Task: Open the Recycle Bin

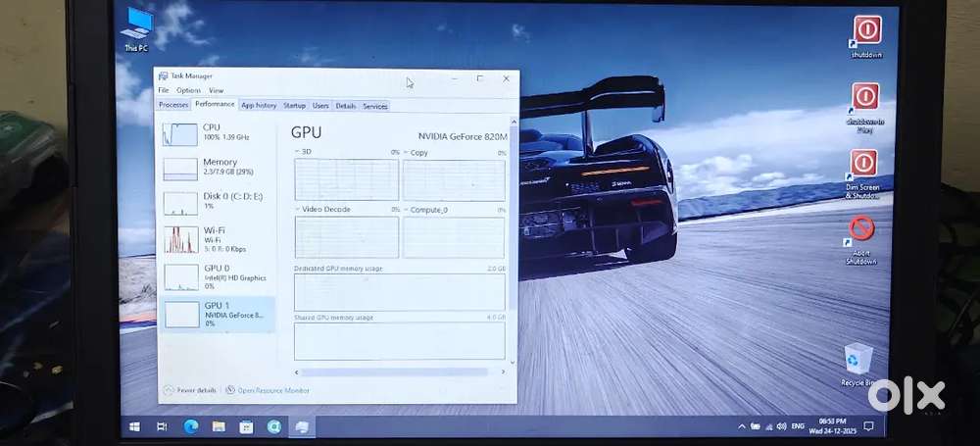Action: (x=857, y=360)
